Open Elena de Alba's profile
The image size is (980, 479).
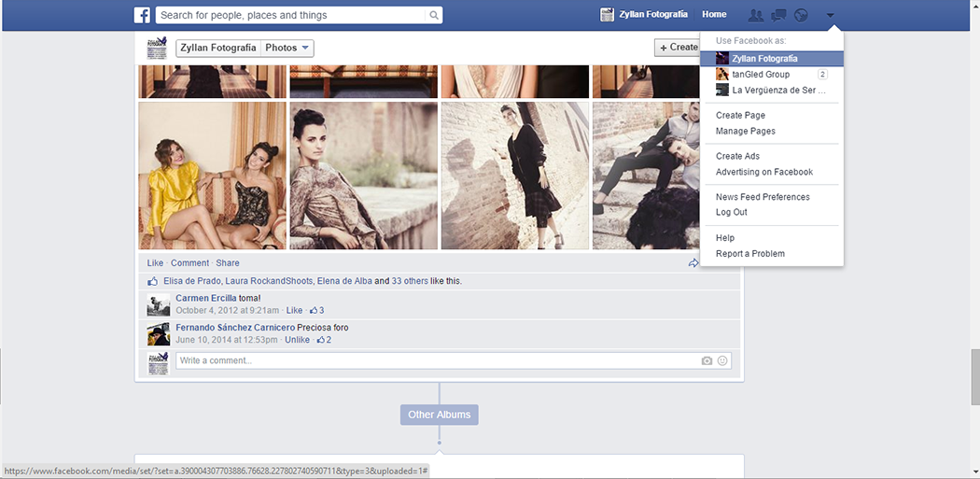click(344, 281)
